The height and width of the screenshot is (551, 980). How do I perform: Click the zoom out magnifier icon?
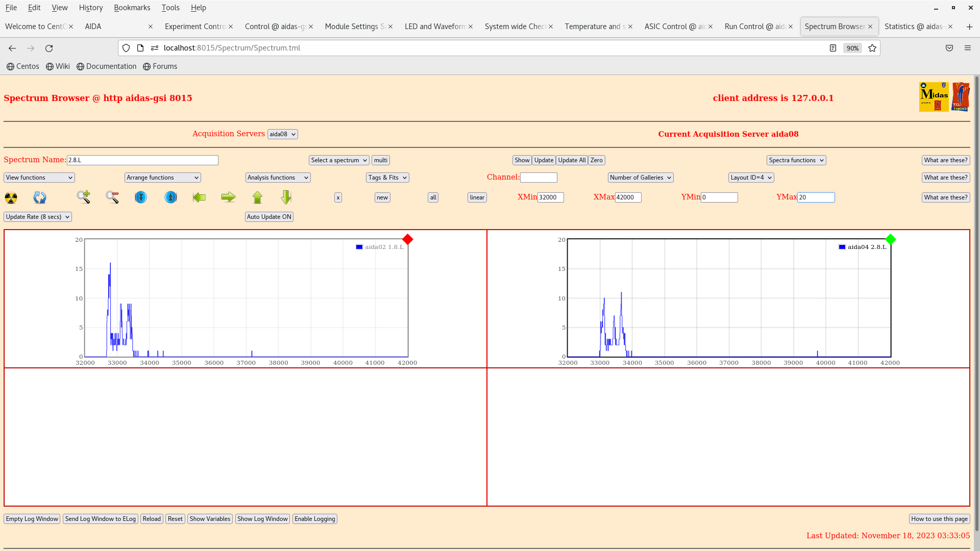pos(112,197)
